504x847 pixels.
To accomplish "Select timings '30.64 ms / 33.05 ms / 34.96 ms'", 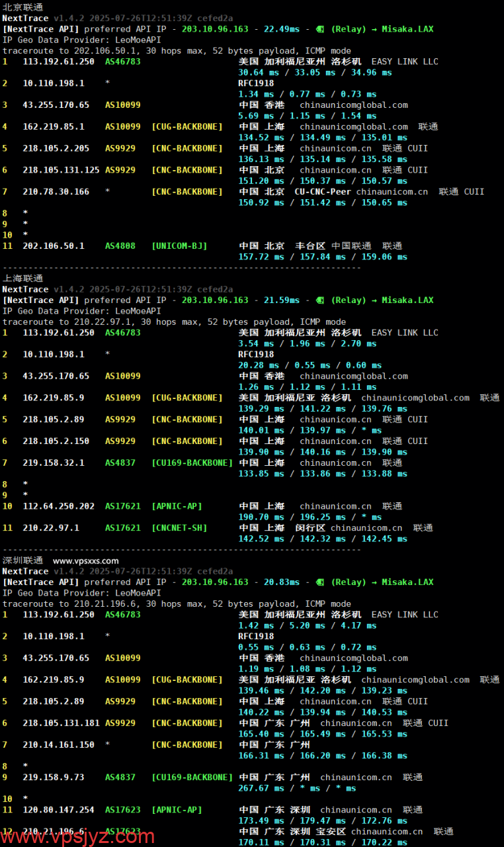I will coord(315,73).
